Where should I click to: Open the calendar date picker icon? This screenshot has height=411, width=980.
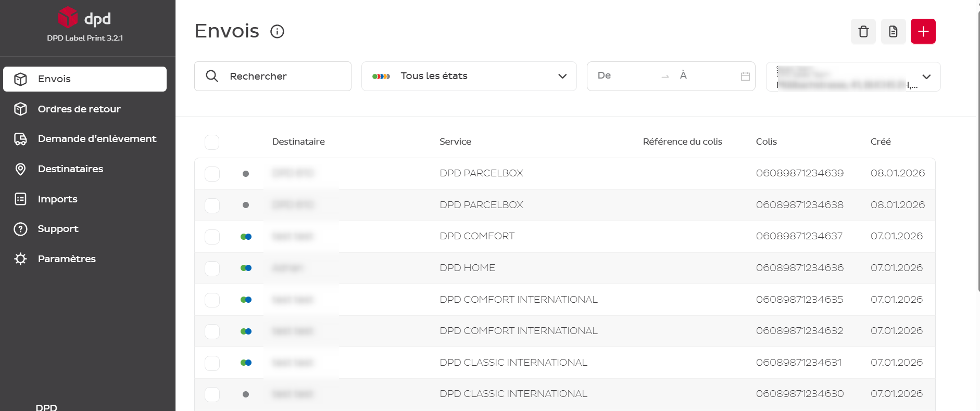(x=745, y=76)
